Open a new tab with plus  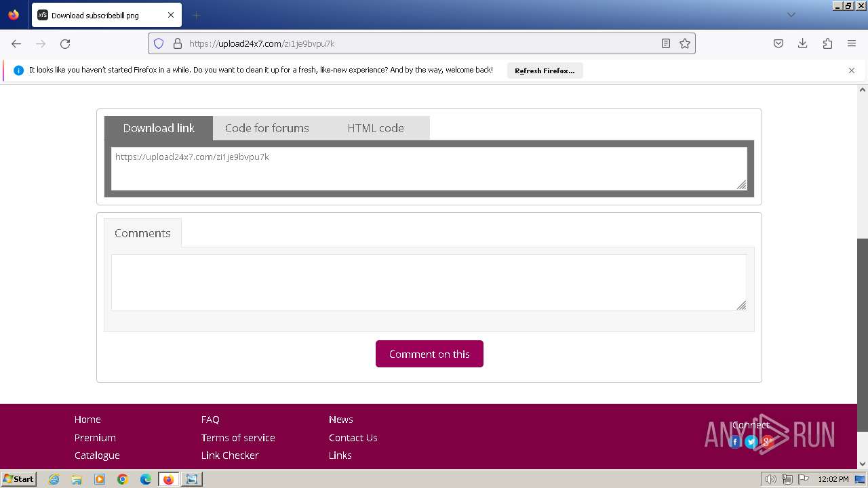tap(196, 15)
